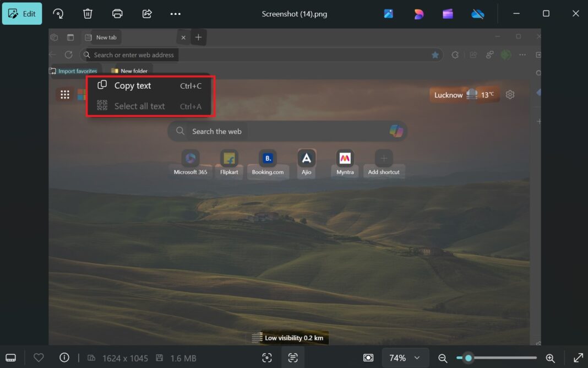The image size is (588, 368).
Task: Open the 74% zoom level dropdown
Action: [405, 358]
